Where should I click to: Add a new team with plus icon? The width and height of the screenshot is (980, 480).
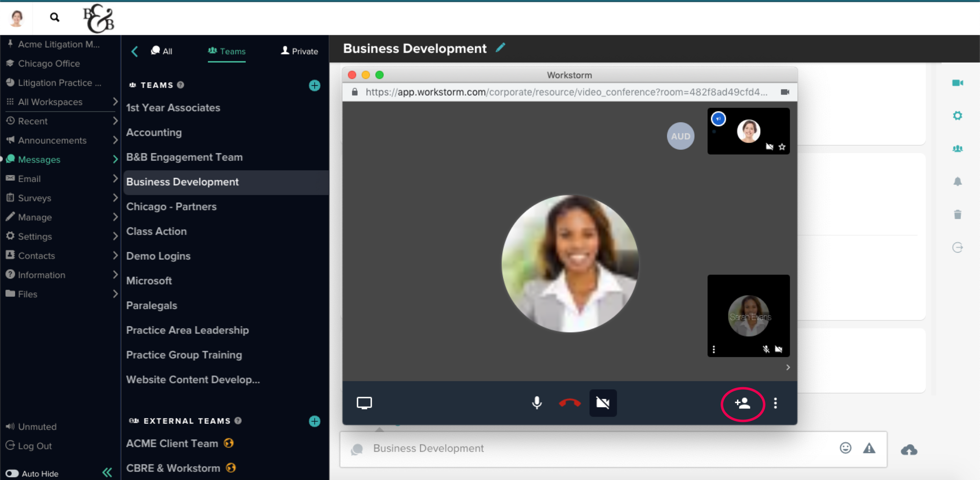[x=314, y=85]
